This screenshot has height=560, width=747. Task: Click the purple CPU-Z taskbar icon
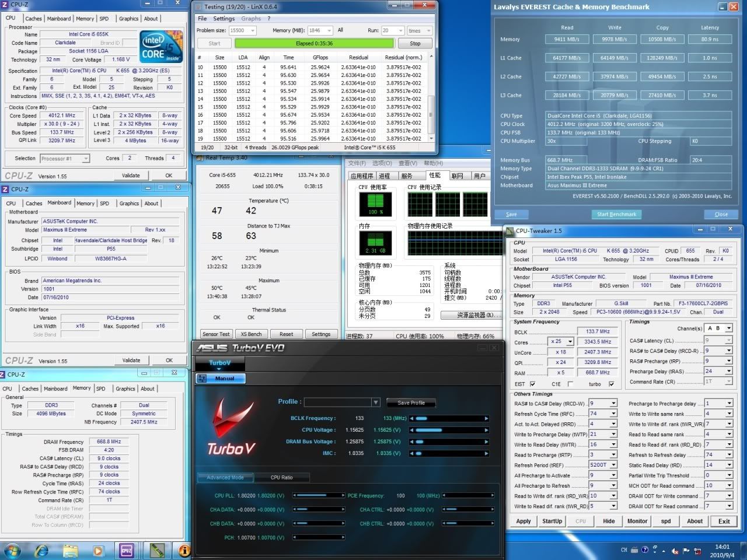click(127, 549)
